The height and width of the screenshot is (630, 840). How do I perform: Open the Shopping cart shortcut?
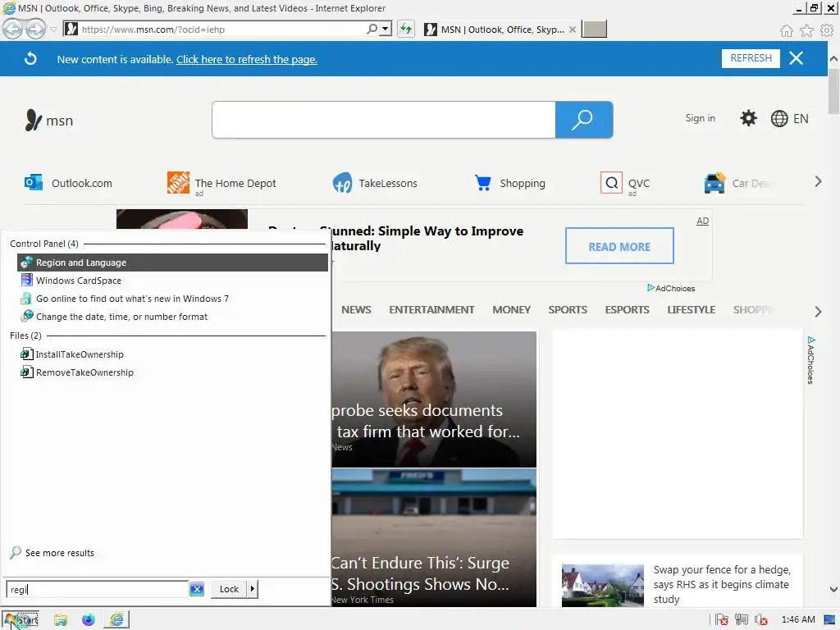pos(509,183)
